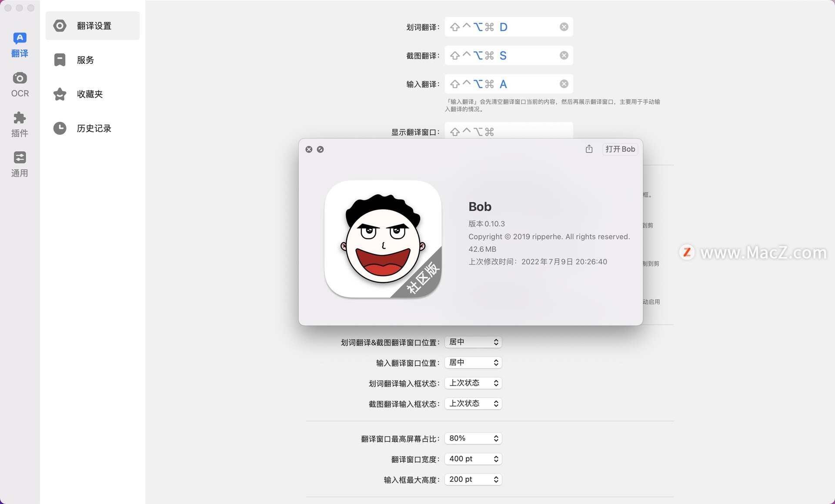Click the star icon next to 收藏夹
Image resolution: width=835 pixels, height=504 pixels.
[60, 94]
